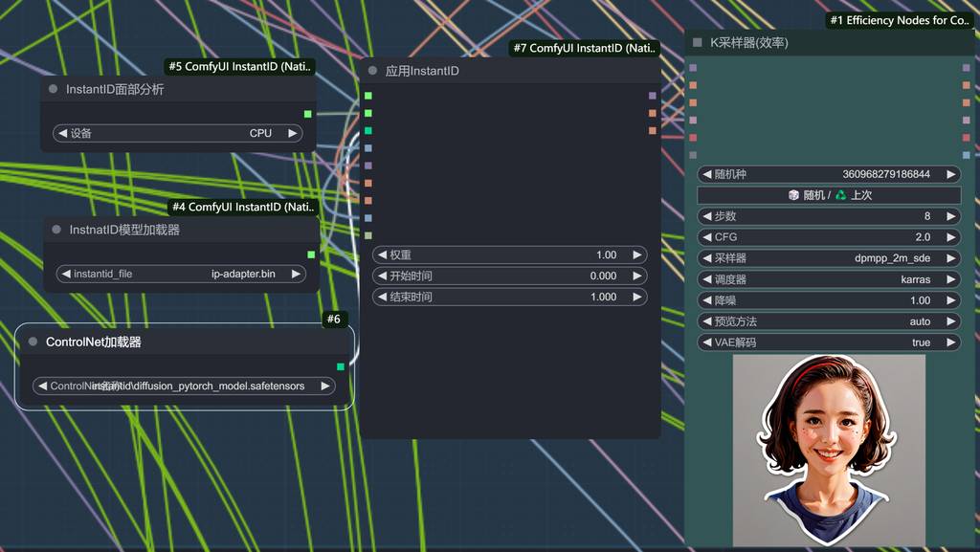The height and width of the screenshot is (552, 980).
Task: Click the generated portrait preview image
Action: coord(829,450)
